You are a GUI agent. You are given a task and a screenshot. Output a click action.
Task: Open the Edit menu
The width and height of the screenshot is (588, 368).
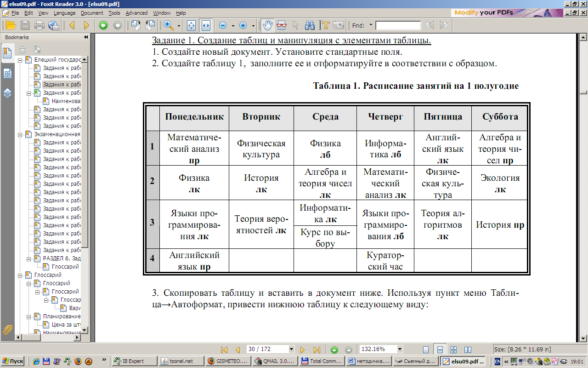(28, 13)
